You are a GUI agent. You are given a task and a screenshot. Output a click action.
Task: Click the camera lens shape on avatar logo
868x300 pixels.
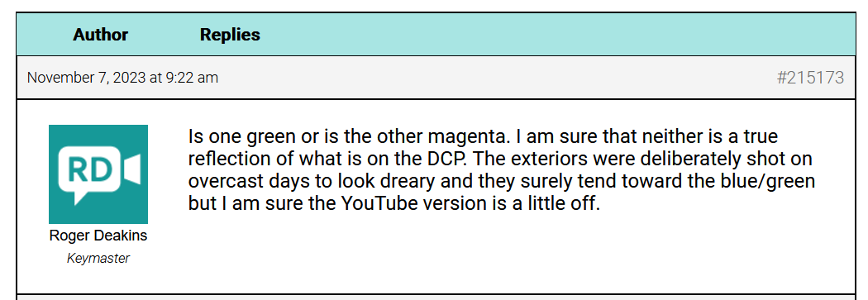tap(131, 169)
